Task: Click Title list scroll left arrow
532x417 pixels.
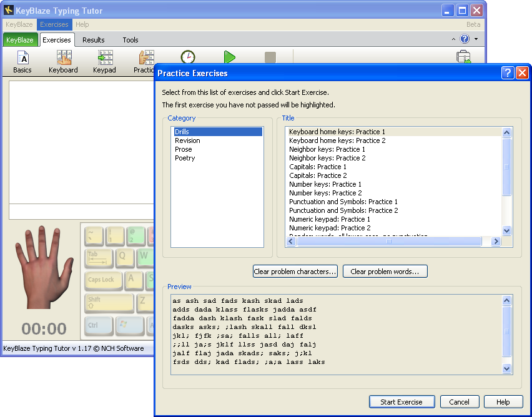Action: pos(291,241)
